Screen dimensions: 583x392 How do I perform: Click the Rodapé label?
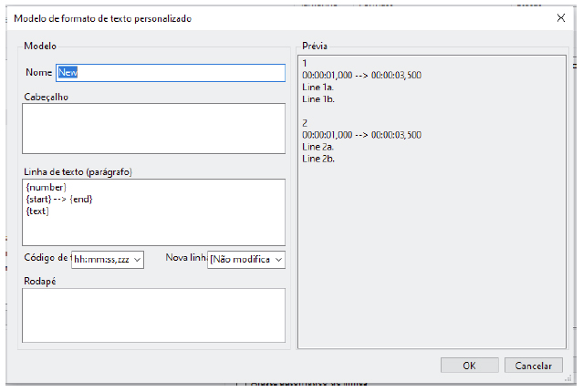point(39,281)
